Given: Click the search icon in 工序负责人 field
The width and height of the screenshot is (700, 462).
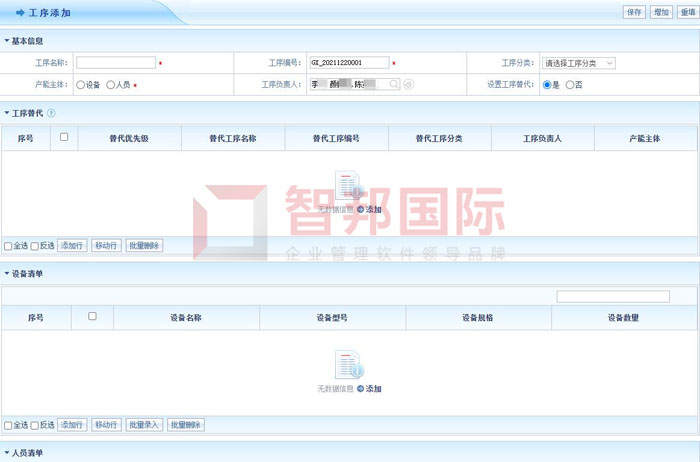Looking at the screenshot, I should pyautogui.click(x=396, y=85).
